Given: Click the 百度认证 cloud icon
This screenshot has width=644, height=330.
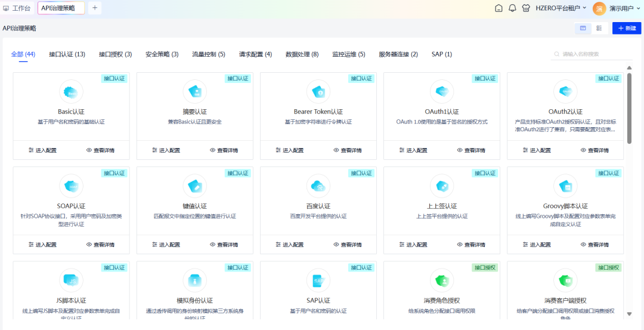Looking at the screenshot, I should pos(318,186).
